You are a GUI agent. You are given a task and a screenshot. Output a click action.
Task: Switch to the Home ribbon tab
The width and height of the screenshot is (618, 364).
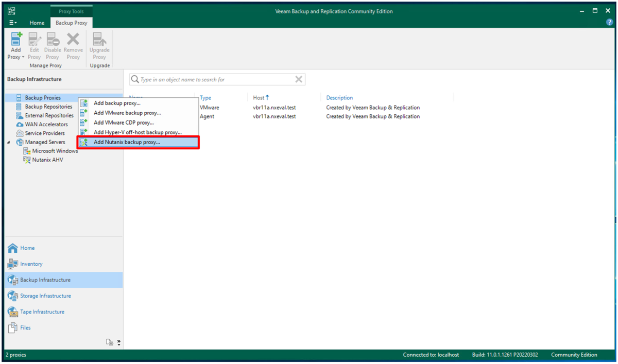point(37,23)
